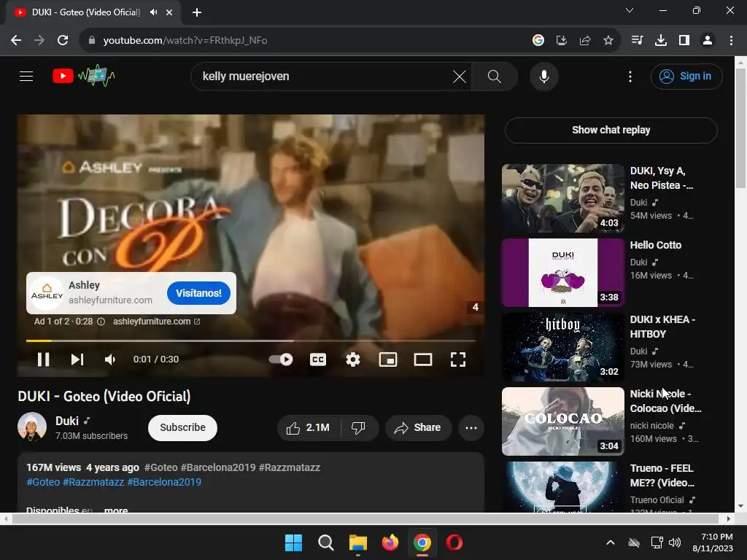Open ad info icon
Viewport: 747px width, 560px height.
pos(101,322)
